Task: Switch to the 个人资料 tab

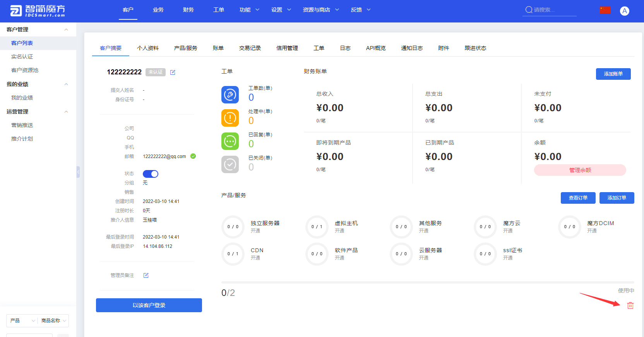Action: click(x=148, y=48)
